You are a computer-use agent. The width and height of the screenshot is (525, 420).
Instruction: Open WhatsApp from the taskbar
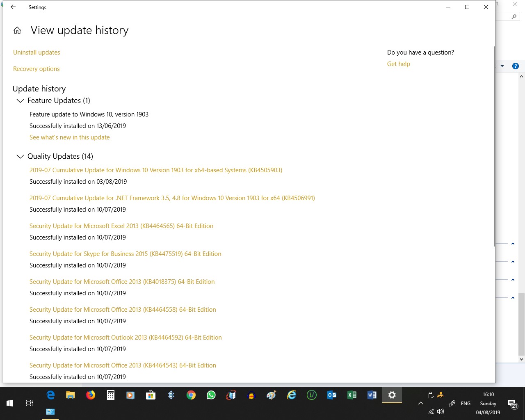tap(211, 395)
